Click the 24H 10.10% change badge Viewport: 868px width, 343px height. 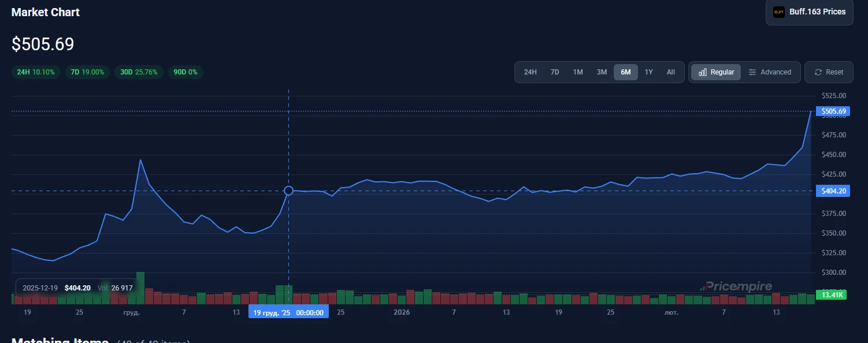tap(36, 72)
